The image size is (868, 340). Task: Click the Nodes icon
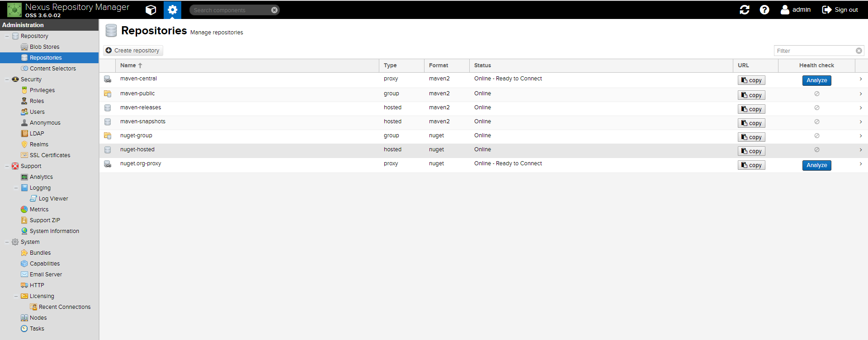(24, 318)
